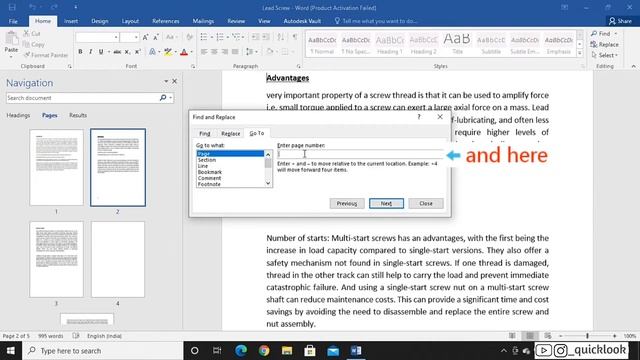Toggle italic formatting
This screenshot has height=360, width=640.
point(90,52)
